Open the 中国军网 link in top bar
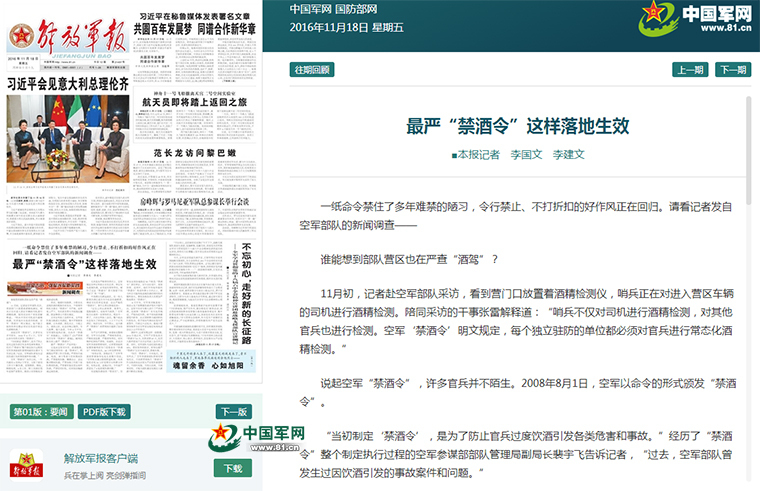Viewport: 760px width, 491px height. click(310, 9)
